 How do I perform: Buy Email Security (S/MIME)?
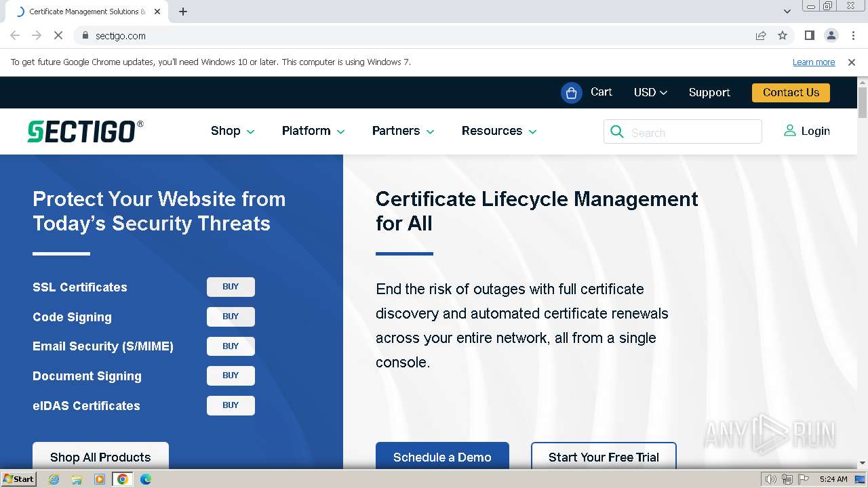pyautogui.click(x=231, y=346)
